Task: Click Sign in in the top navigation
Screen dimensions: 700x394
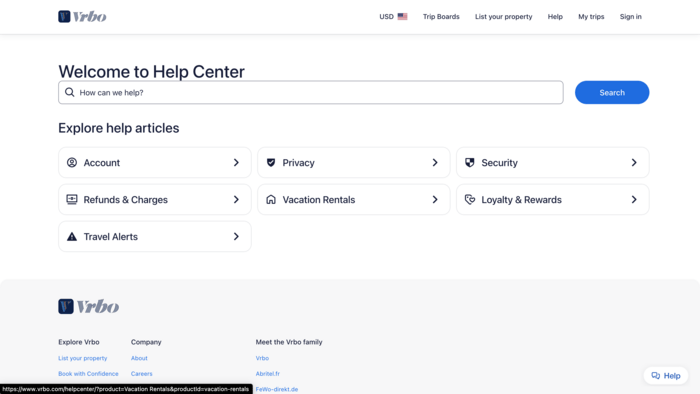Action: click(630, 17)
